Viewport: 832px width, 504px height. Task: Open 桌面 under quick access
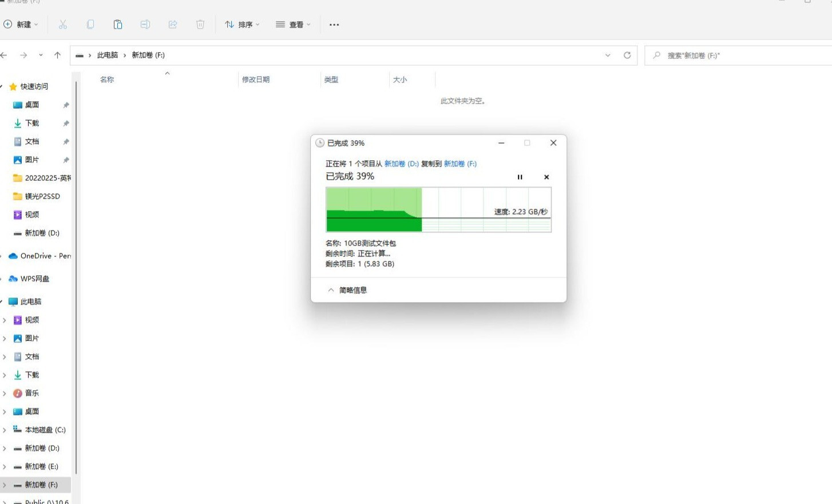(x=32, y=105)
